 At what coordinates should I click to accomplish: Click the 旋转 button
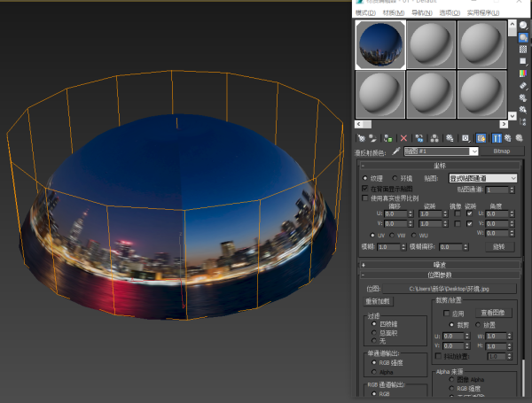(x=499, y=247)
